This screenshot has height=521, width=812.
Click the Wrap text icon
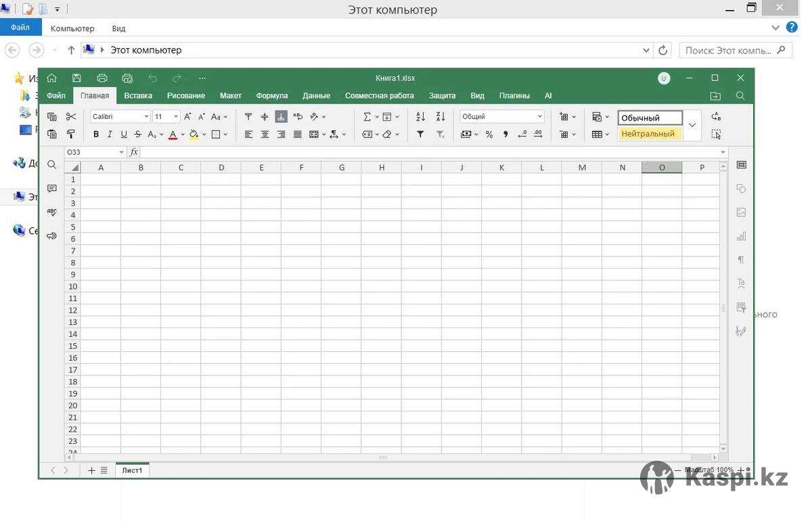[x=298, y=116]
